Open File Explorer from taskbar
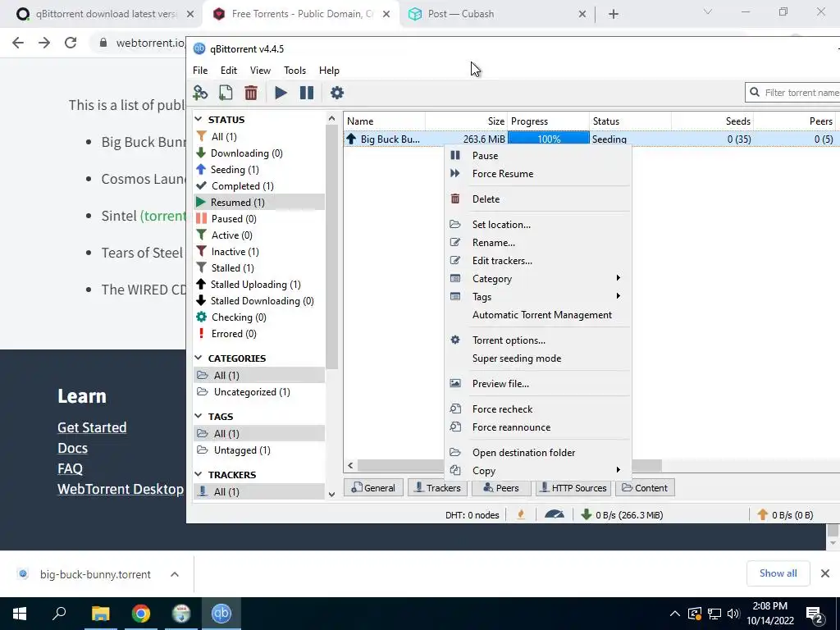 [100, 614]
